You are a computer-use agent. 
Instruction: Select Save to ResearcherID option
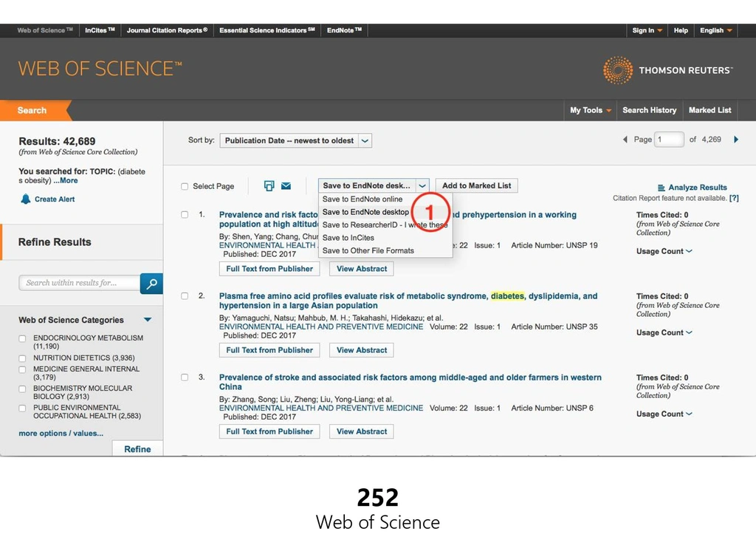[385, 225]
